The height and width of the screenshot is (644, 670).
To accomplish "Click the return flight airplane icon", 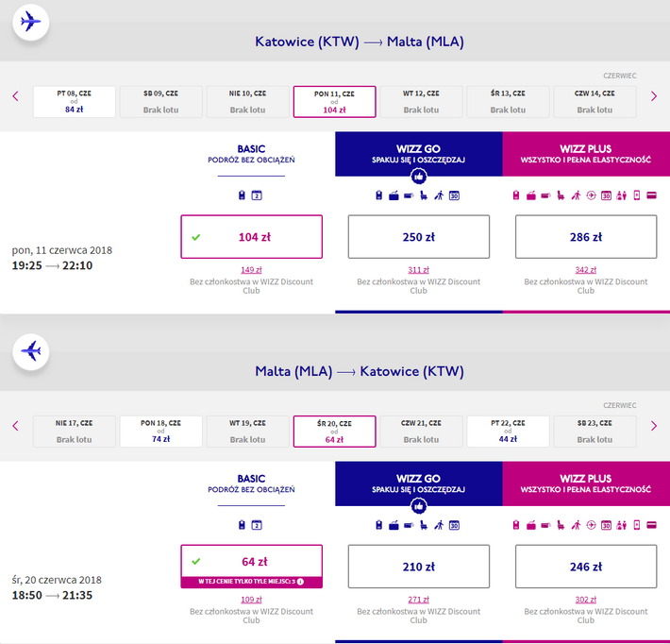I will point(31,351).
